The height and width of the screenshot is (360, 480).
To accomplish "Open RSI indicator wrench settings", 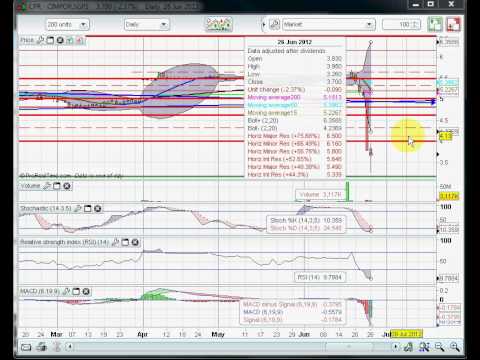I will (x=115, y=242).
